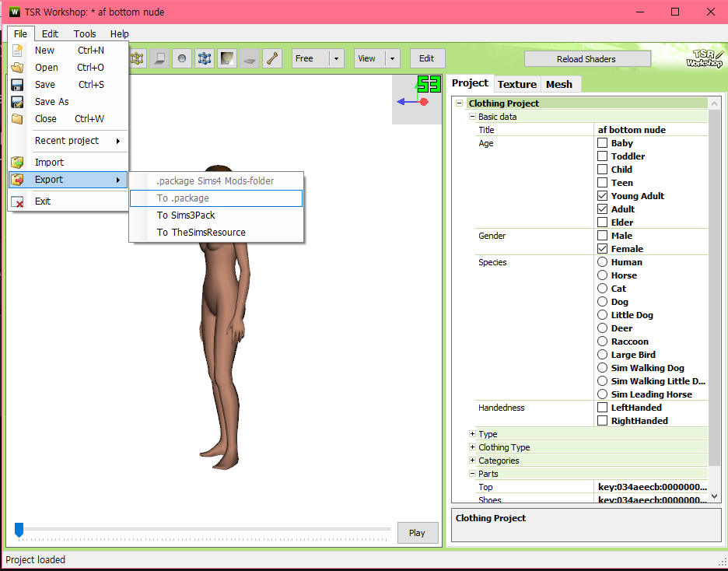The width and height of the screenshot is (728, 571).
Task: Collapse the Clothing Project tree node
Action: [459, 103]
